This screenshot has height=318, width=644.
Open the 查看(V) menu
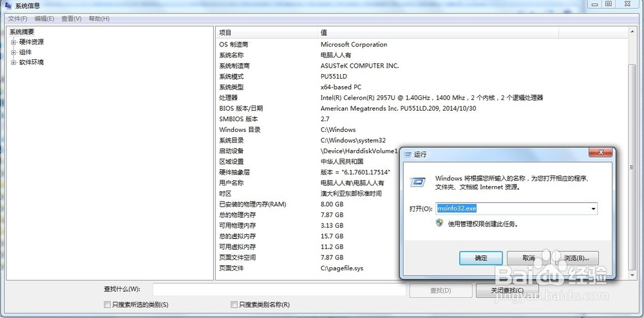click(x=71, y=19)
